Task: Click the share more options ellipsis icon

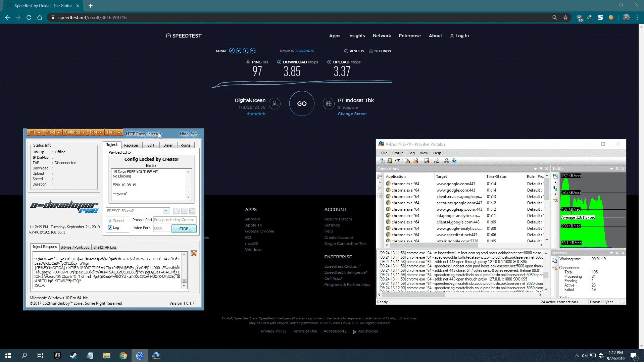Action: 253,51
